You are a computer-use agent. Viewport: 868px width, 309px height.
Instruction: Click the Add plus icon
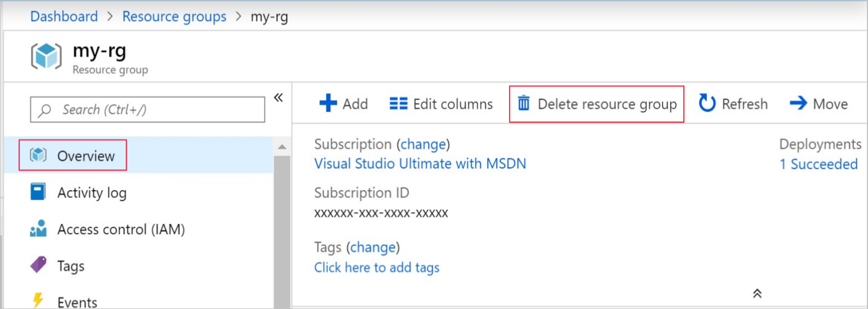pos(328,103)
